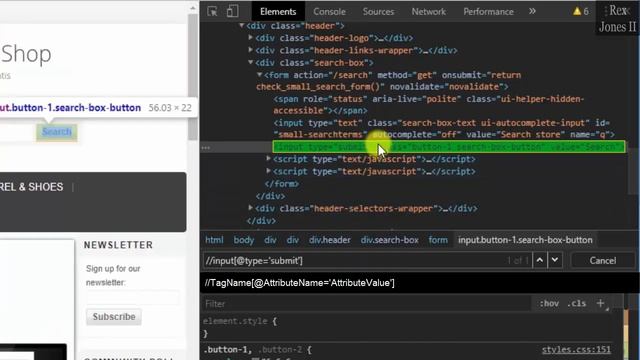Add a new style rule plus icon
This screenshot has height=360, width=640.
pos(600,303)
